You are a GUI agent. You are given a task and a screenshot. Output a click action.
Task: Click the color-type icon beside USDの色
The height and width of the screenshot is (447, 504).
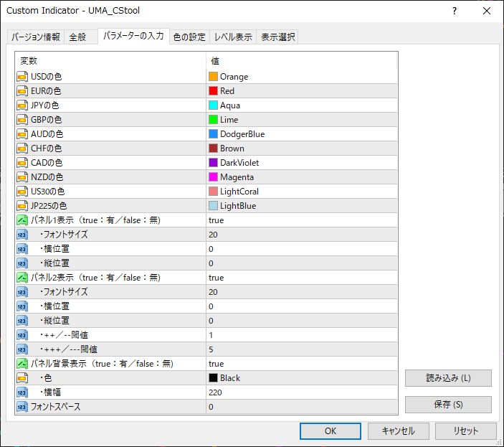click(x=22, y=77)
